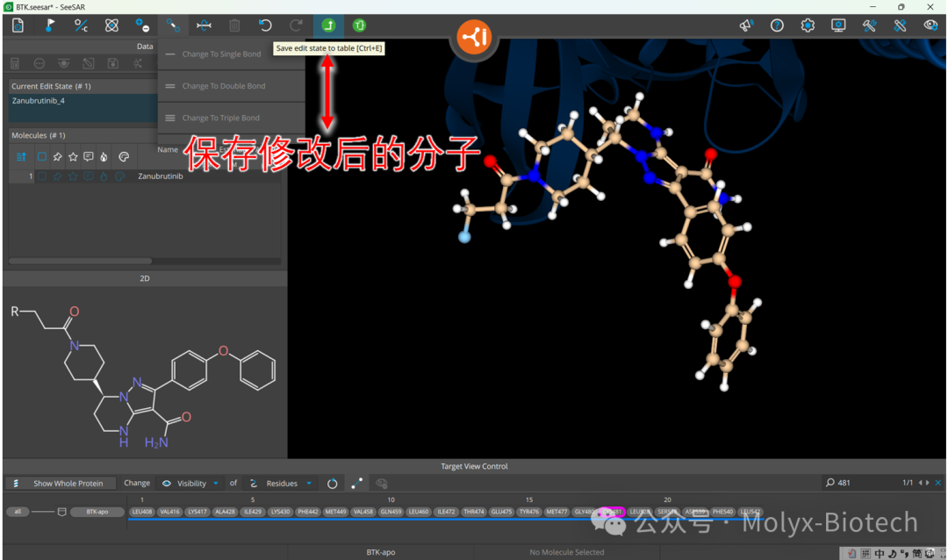Open the megaphone announcements icon

[x=746, y=25]
